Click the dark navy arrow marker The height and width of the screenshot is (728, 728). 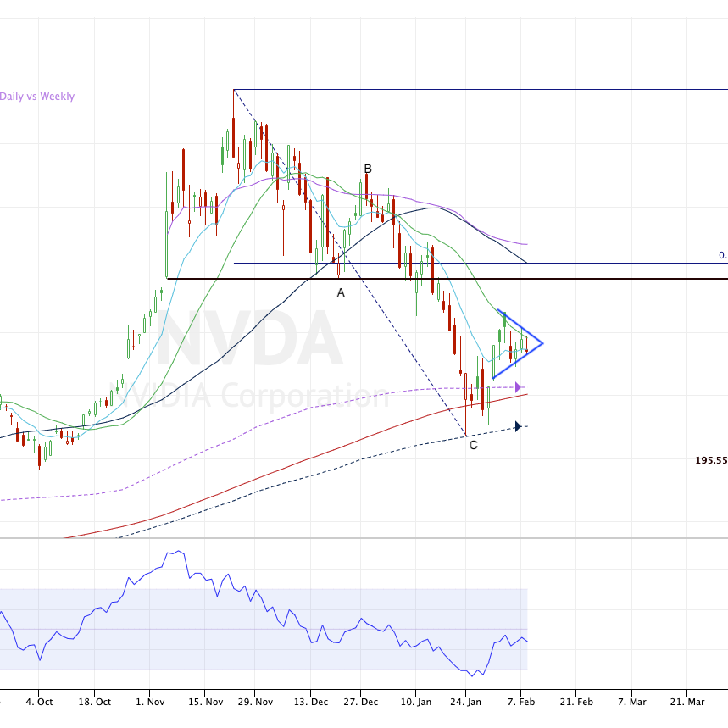[520, 426]
